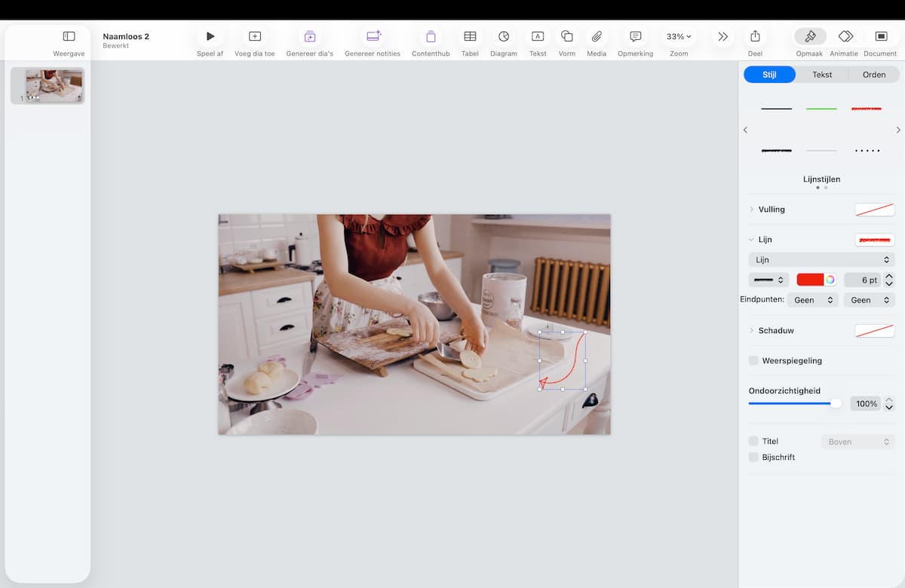Expand the Schaduw section

tap(751, 330)
